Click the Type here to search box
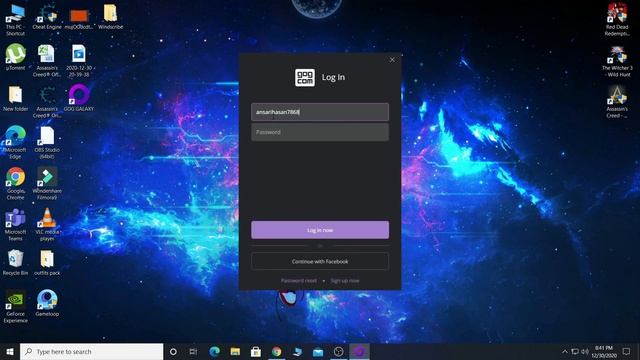Image resolution: width=640 pixels, height=360 pixels. (x=91, y=351)
